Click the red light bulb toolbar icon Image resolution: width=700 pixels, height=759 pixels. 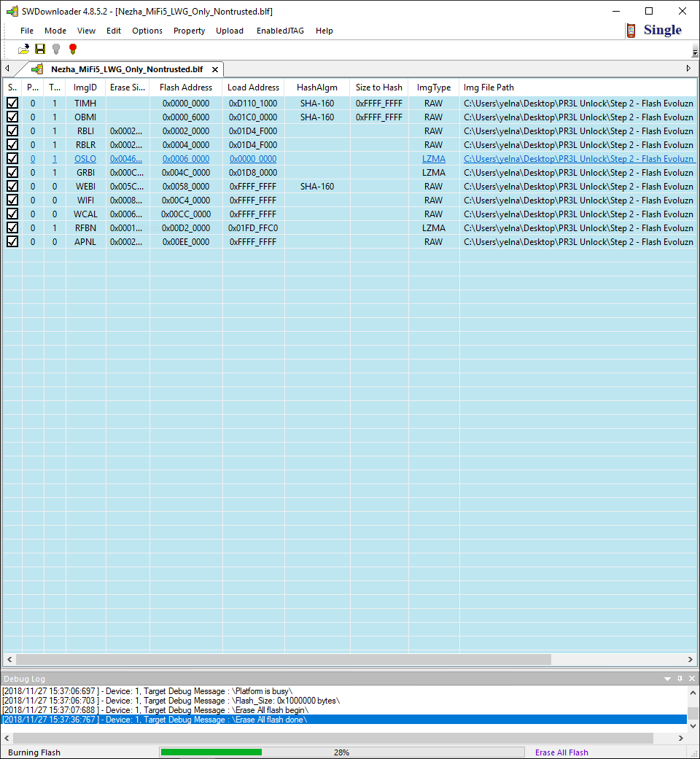(x=72, y=49)
